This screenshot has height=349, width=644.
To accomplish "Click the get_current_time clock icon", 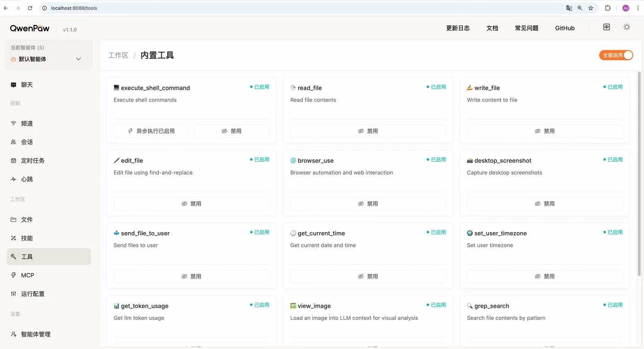I will point(293,233).
